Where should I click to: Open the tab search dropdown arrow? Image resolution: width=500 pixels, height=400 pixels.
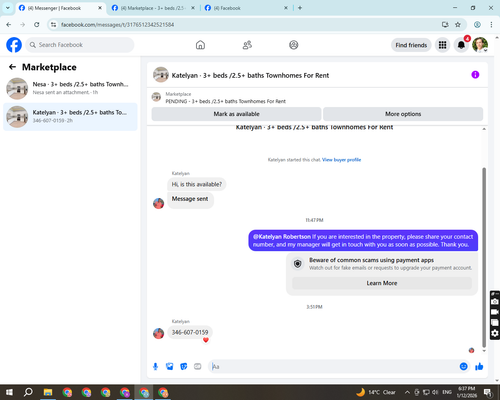[x=7, y=8]
